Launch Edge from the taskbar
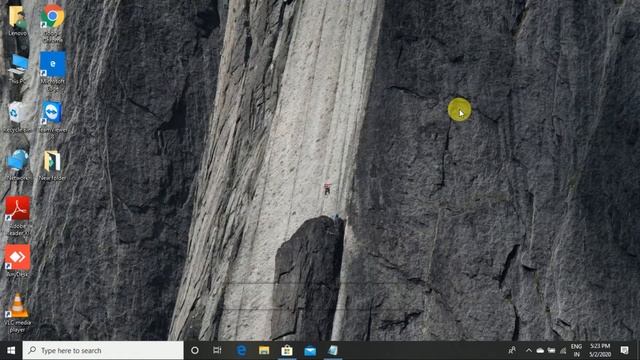Viewport: 640px width, 360px height. tap(241, 351)
